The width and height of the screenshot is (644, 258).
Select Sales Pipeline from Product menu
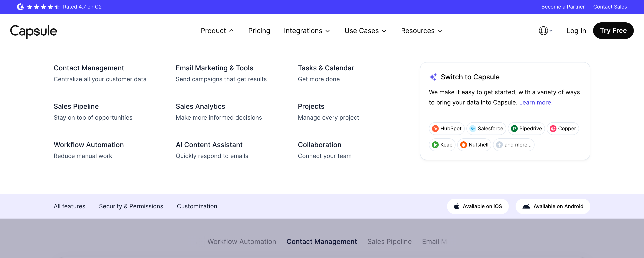click(x=76, y=106)
